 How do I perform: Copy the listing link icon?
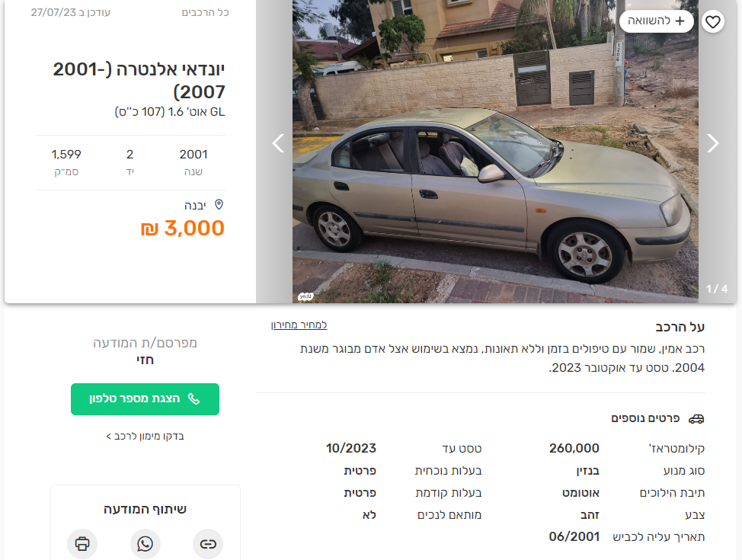[208, 544]
